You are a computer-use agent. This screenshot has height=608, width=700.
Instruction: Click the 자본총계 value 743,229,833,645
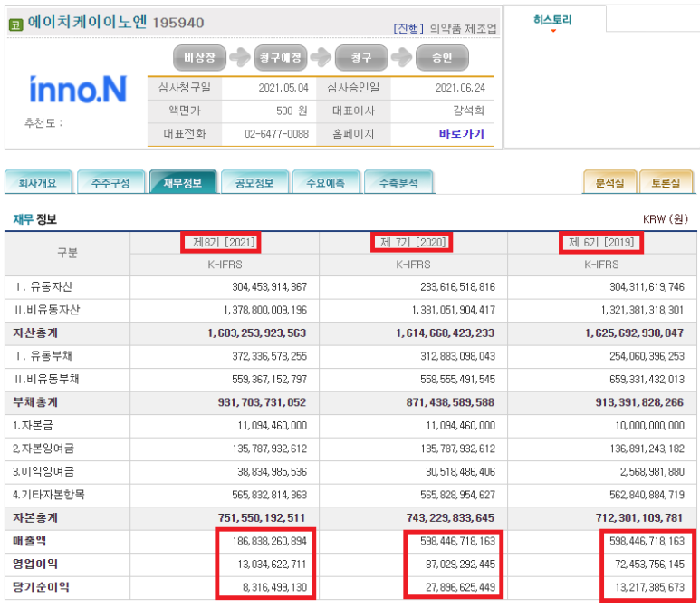coord(450,517)
